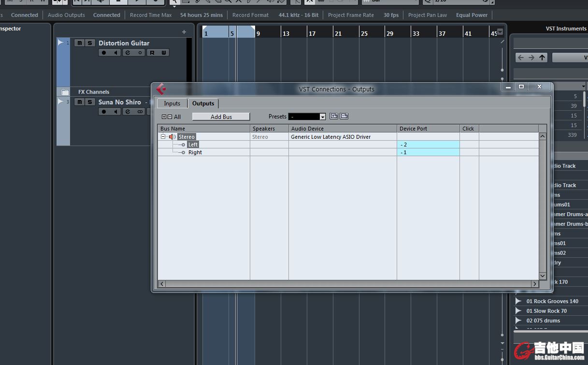This screenshot has width=588, height=365.
Task: Open the Right channel device port cell
Action: 428,152
